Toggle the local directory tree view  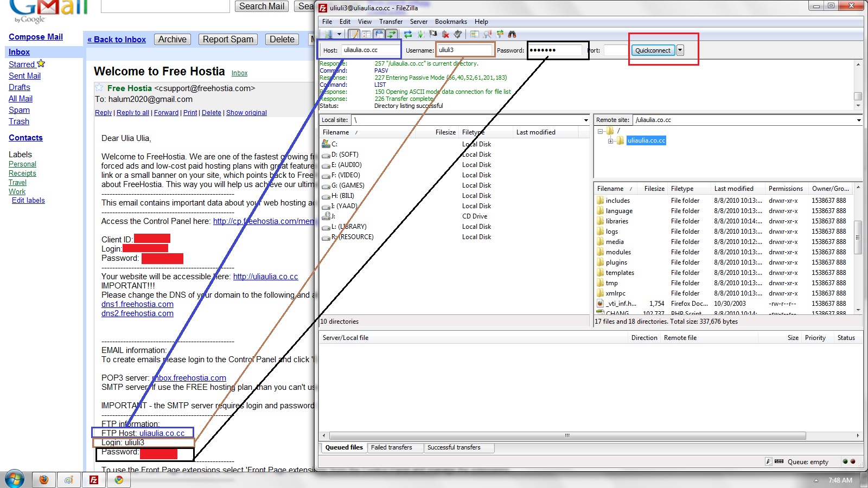tap(367, 34)
